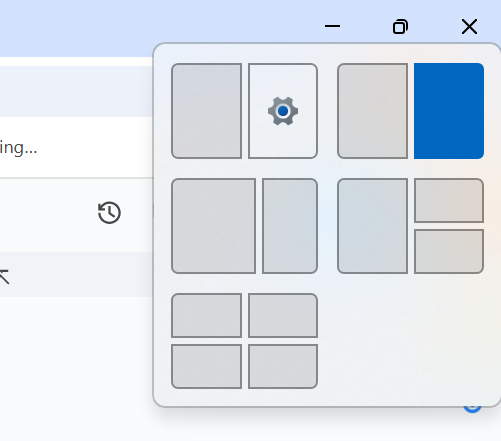Snap to bottom-left quadrant of grid layout

(207, 366)
